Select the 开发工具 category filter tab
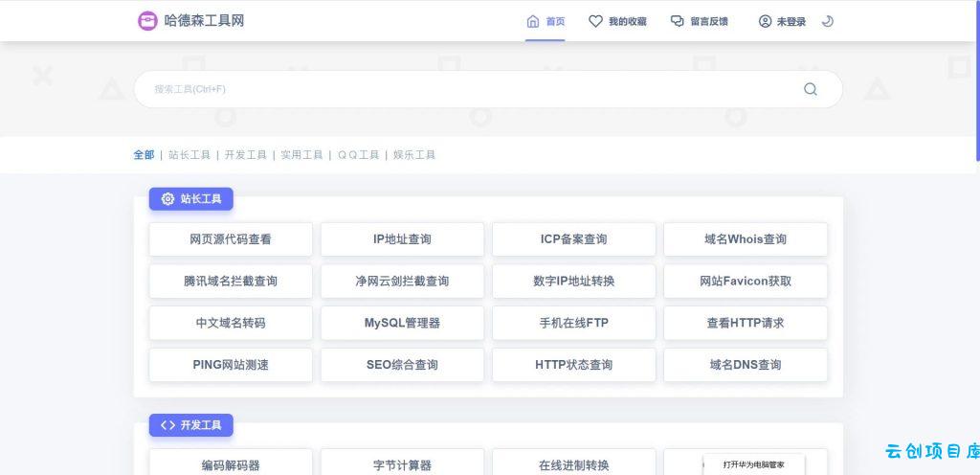This screenshot has width=980, height=475. tap(246, 154)
